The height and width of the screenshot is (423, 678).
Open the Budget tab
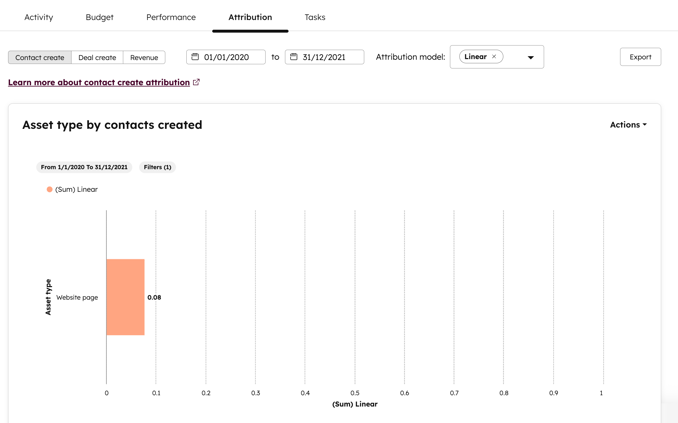tap(100, 17)
